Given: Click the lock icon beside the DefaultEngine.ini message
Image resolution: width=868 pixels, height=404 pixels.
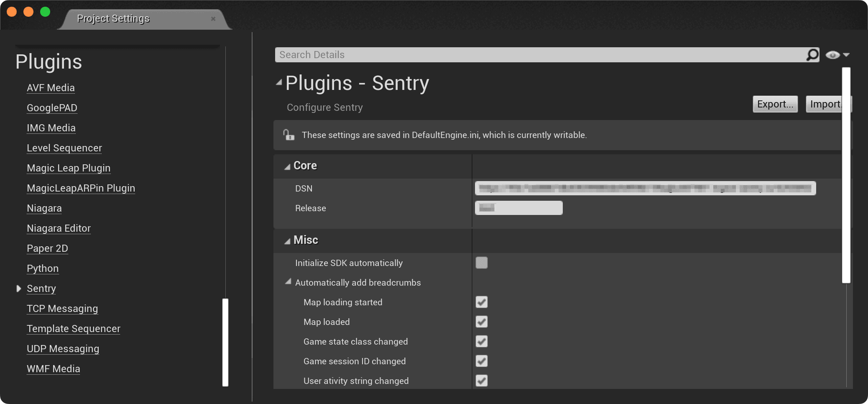Looking at the screenshot, I should coord(289,135).
